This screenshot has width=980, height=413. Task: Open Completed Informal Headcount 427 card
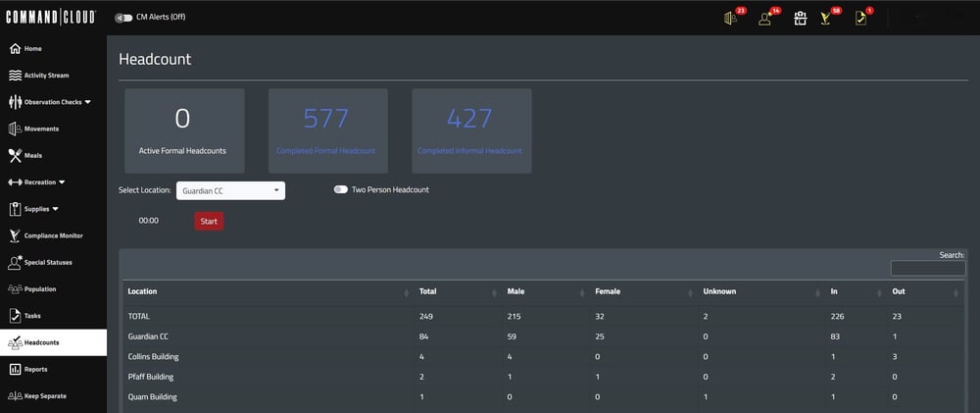tap(472, 130)
